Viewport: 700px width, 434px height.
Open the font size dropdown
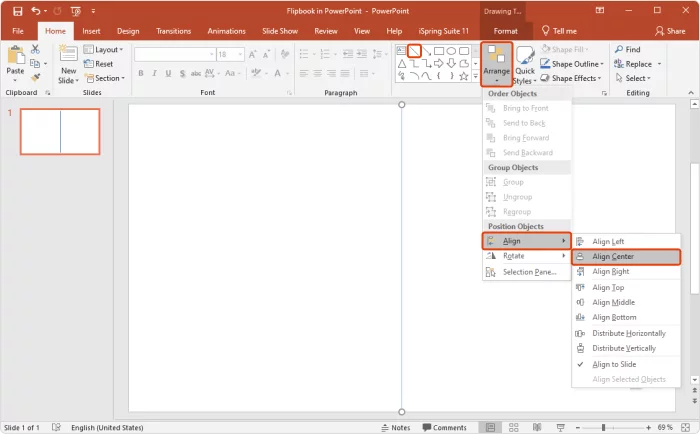pos(241,54)
